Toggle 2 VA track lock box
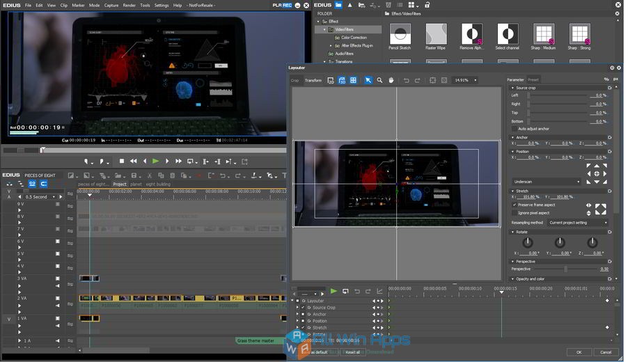Screen dimensions: 644x362 point(58,298)
